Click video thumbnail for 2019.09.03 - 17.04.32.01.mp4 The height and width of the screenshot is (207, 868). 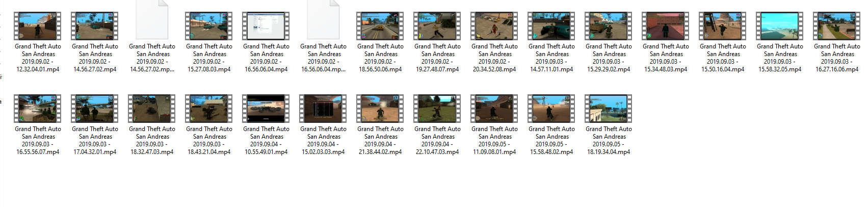pyautogui.click(x=95, y=109)
